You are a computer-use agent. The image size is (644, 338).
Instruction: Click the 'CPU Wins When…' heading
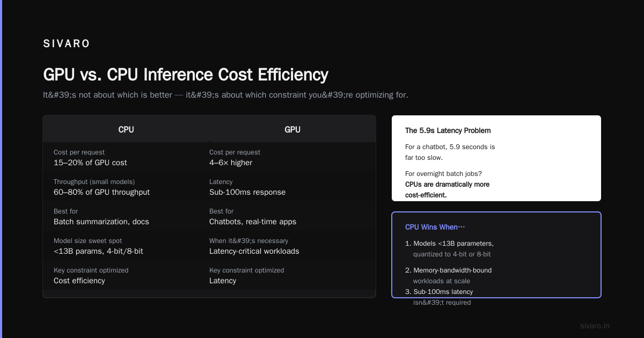[435, 227]
